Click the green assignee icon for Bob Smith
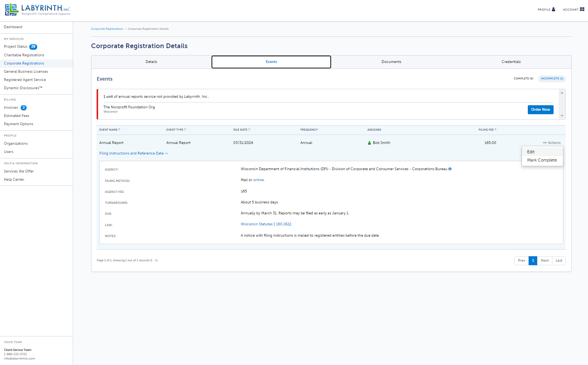588x365 pixels. pyautogui.click(x=369, y=143)
